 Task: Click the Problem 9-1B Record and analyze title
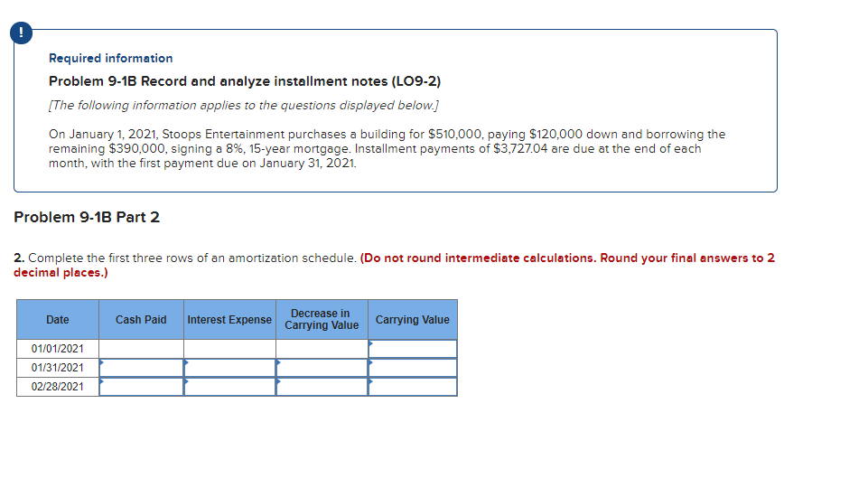[245, 81]
